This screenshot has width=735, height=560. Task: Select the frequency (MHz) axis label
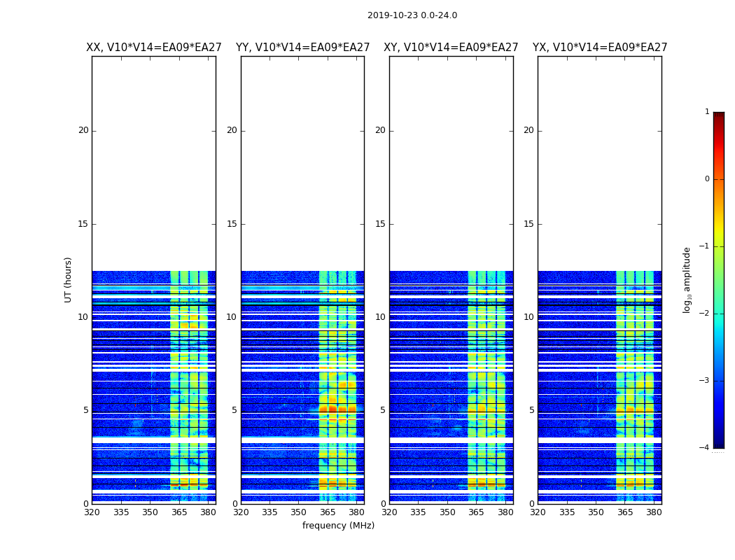click(x=338, y=525)
